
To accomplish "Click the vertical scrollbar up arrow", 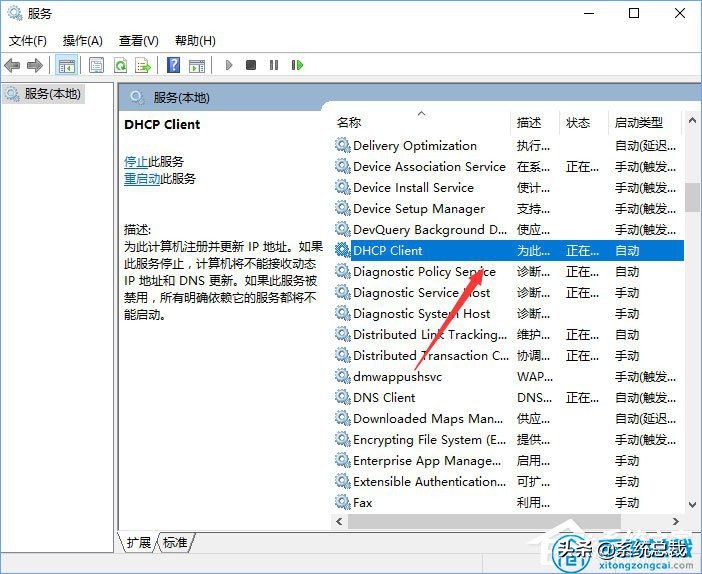I will pyautogui.click(x=692, y=120).
